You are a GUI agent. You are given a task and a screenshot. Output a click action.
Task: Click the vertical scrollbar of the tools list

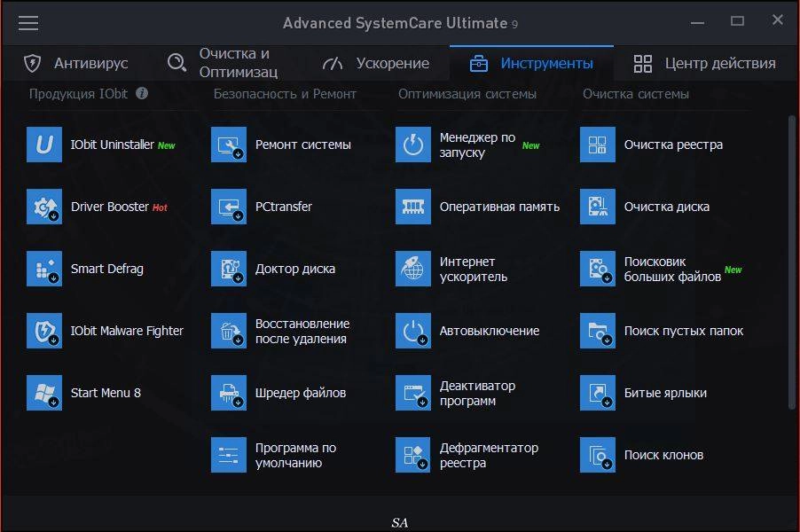pyautogui.click(x=792, y=262)
